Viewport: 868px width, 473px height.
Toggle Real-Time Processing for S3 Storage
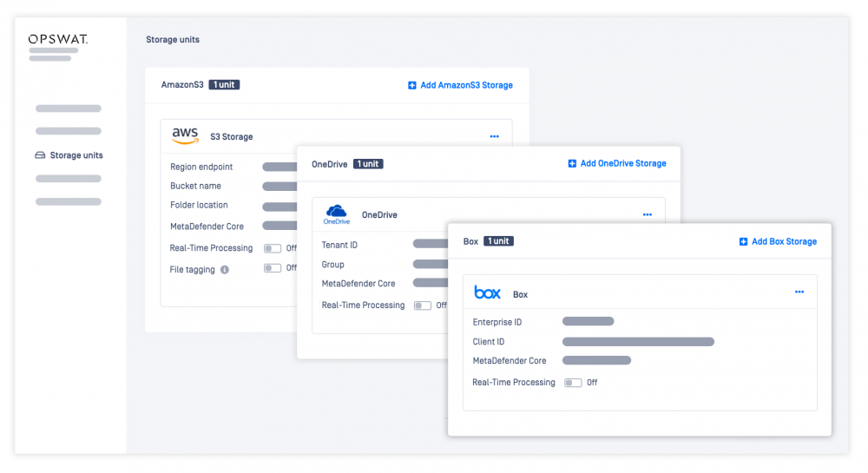click(x=273, y=248)
